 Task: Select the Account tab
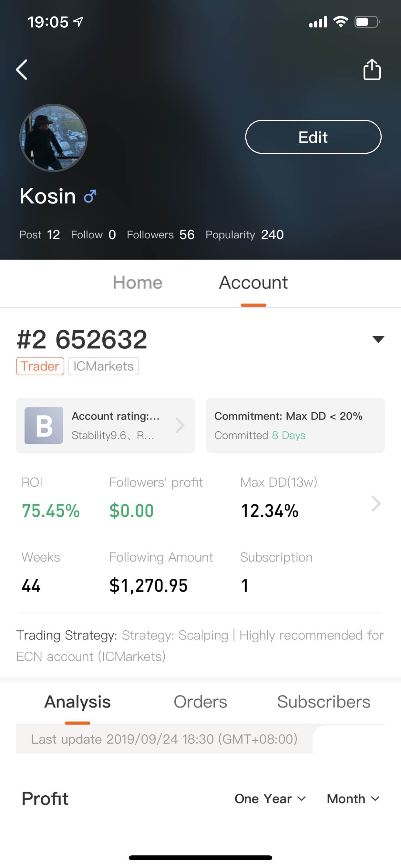coord(253,282)
